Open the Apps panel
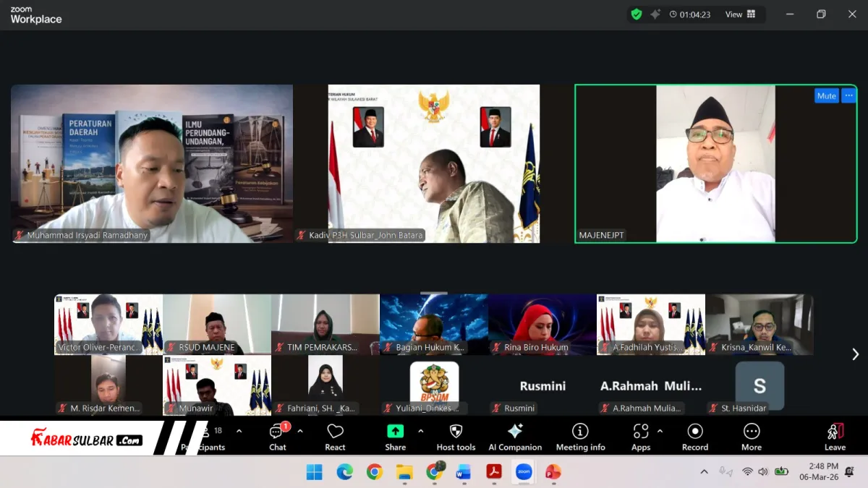The width and height of the screenshot is (868, 488). pyautogui.click(x=641, y=437)
